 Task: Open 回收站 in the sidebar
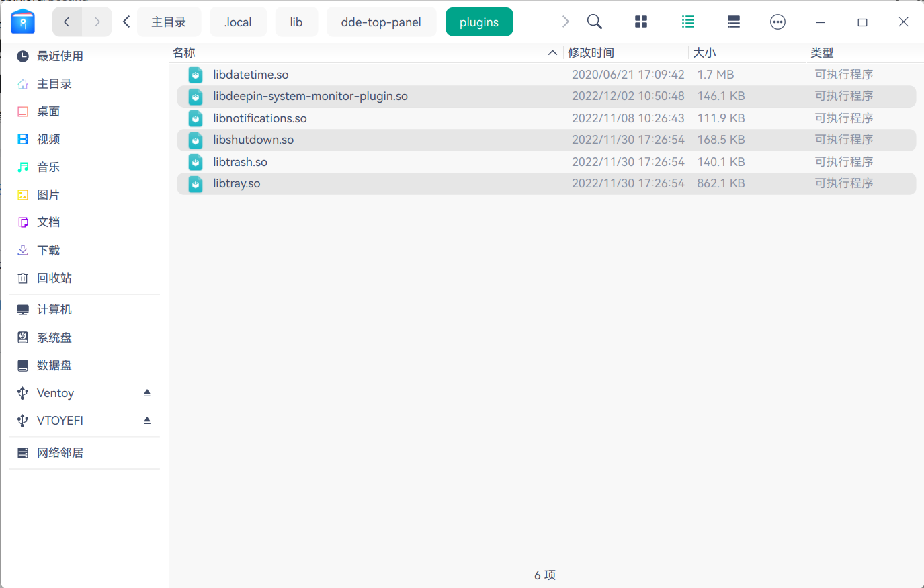click(x=85, y=278)
